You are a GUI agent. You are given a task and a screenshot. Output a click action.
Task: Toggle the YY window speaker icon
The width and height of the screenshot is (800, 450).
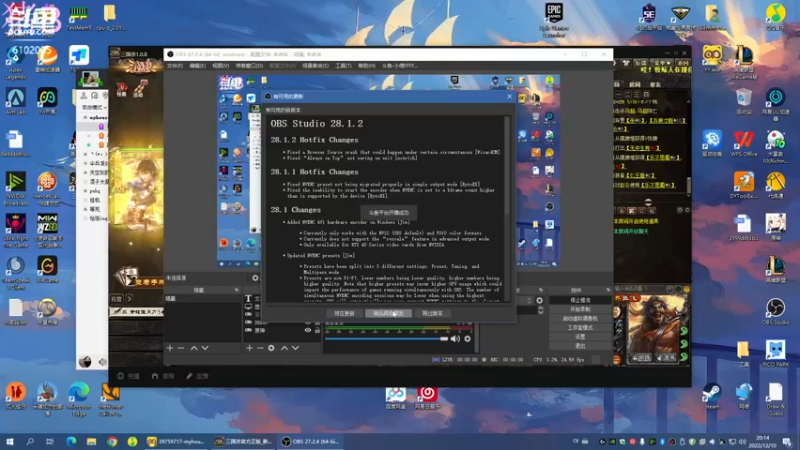click(102, 362)
